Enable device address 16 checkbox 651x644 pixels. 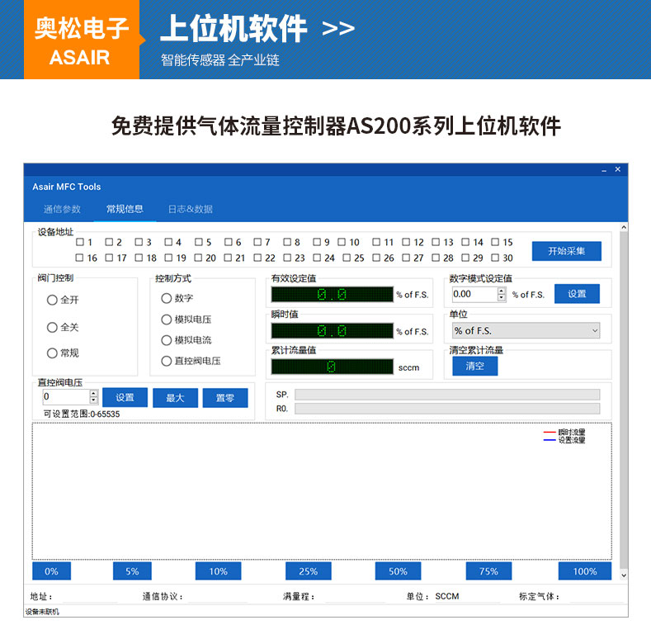(80, 258)
